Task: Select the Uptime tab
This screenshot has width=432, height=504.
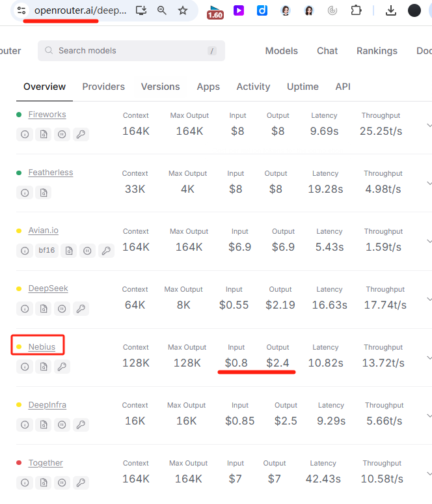Action: click(303, 87)
